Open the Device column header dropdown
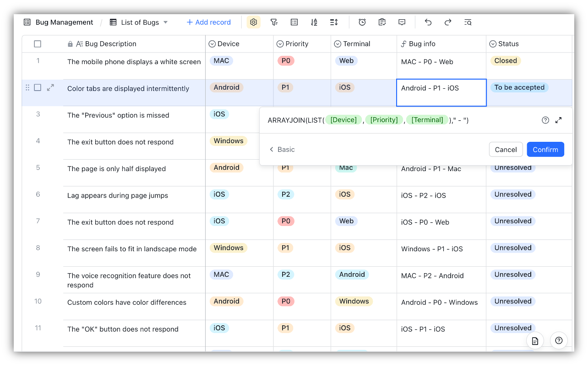 [x=212, y=44]
